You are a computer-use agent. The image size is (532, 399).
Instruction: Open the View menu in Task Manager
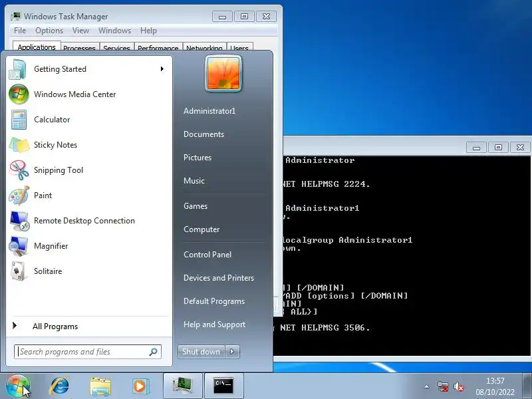[x=80, y=31]
